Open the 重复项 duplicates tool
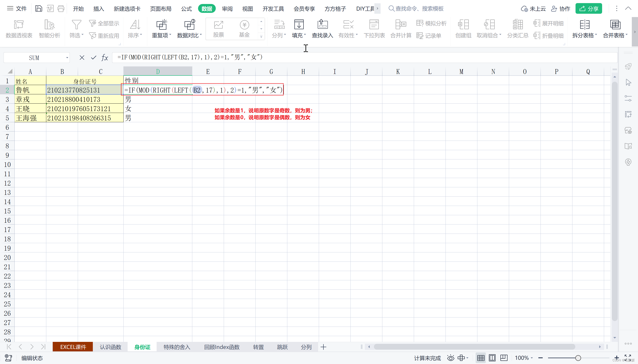 click(161, 29)
